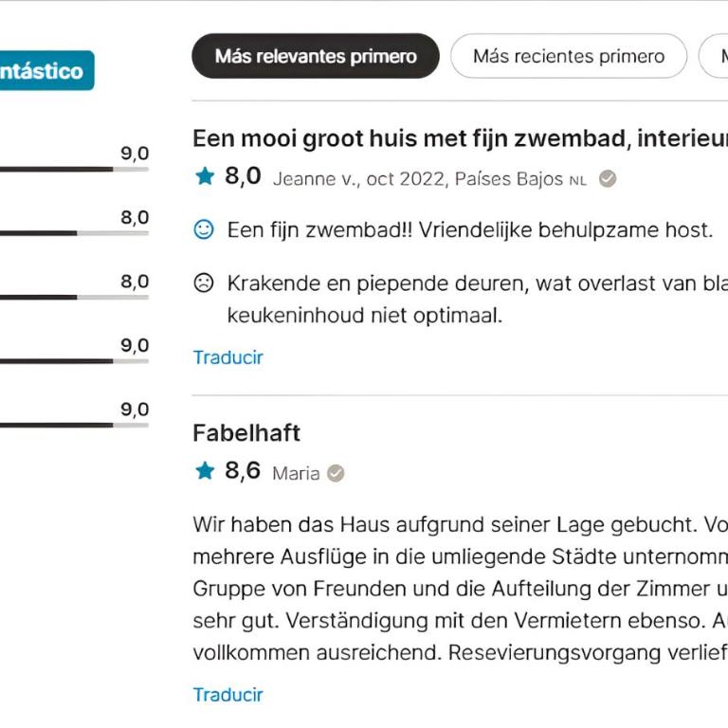Select Más relevantes primero sort option

[x=316, y=56]
